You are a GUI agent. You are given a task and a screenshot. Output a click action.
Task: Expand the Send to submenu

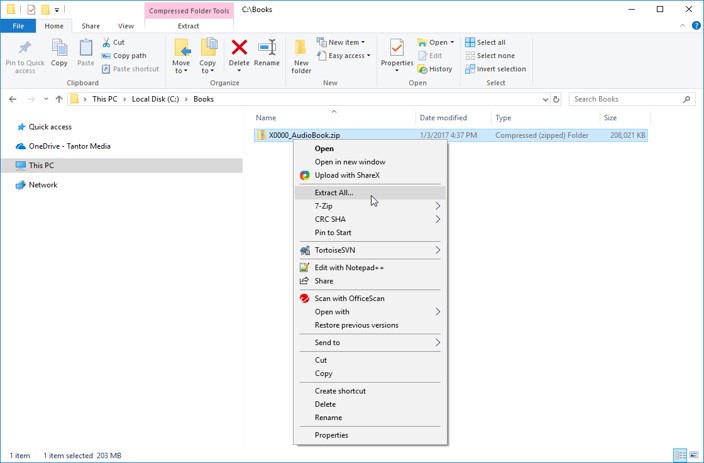coord(370,343)
